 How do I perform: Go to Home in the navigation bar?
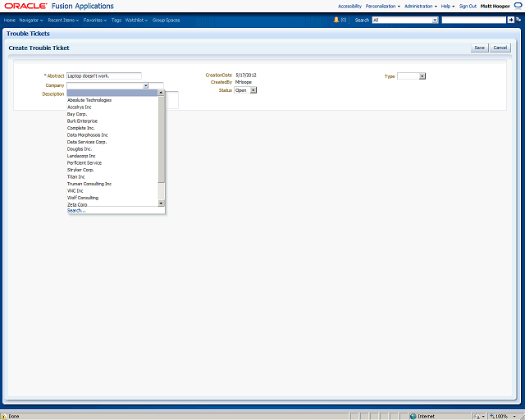pos(10,20)
